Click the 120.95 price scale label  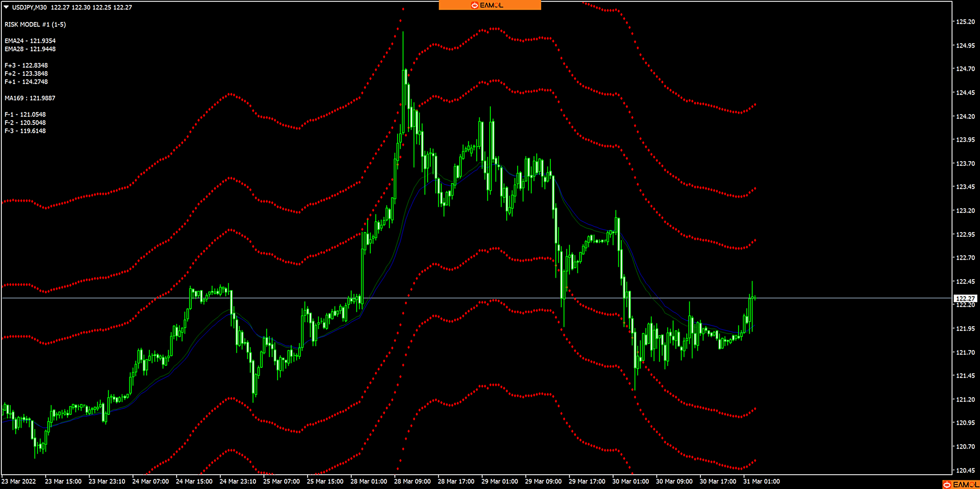[x=966, y=423]
